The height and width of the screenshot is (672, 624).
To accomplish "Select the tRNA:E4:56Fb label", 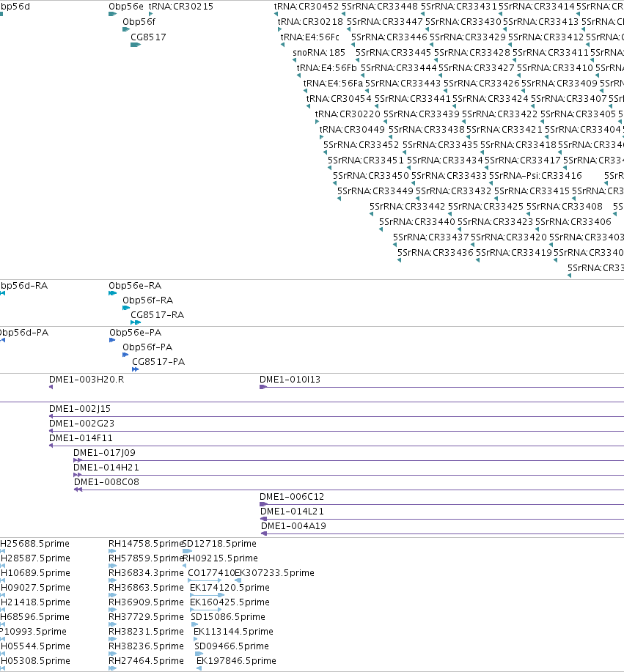I will click(327, 68).
